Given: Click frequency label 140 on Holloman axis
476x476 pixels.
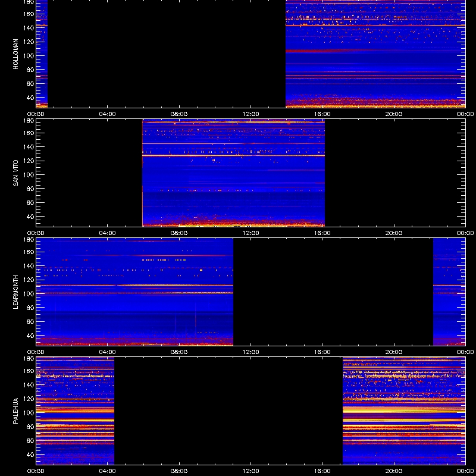Looking at the screenshot, I should click(30, 28).
